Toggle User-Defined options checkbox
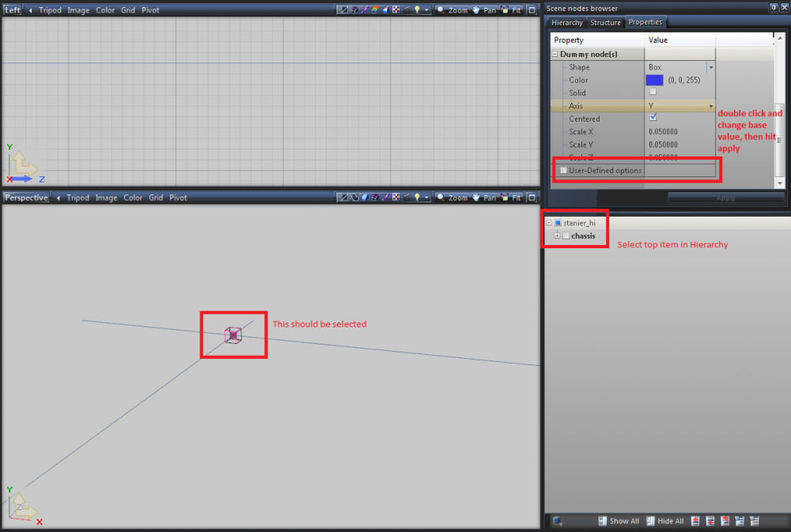Screen dimensions: 791x532 (563, 171)
